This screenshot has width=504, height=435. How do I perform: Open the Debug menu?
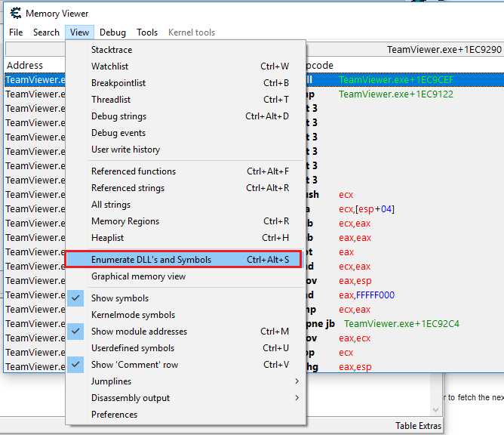(x=112, y=32)
